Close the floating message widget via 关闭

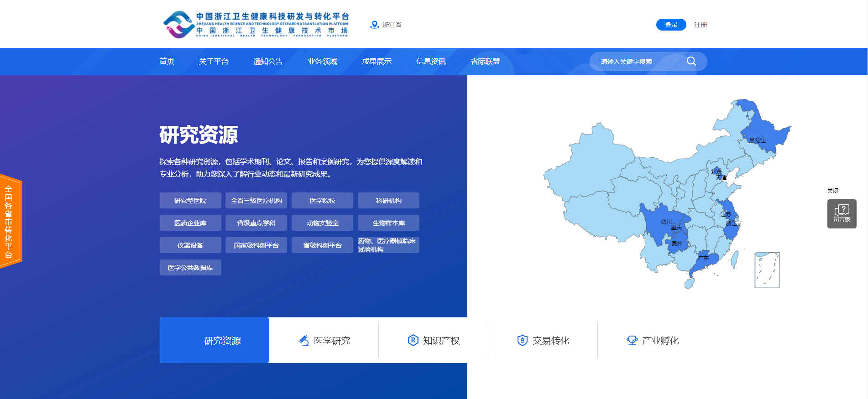tap(832, 191)
